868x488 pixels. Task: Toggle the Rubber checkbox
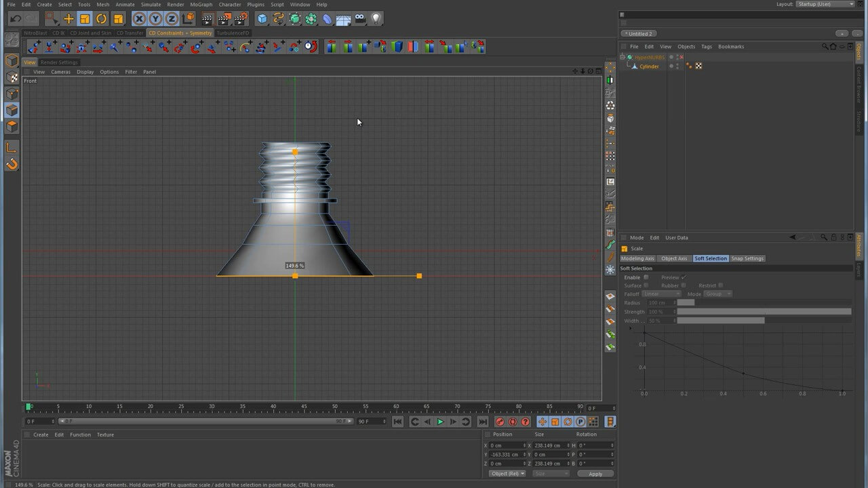[684, 285]
